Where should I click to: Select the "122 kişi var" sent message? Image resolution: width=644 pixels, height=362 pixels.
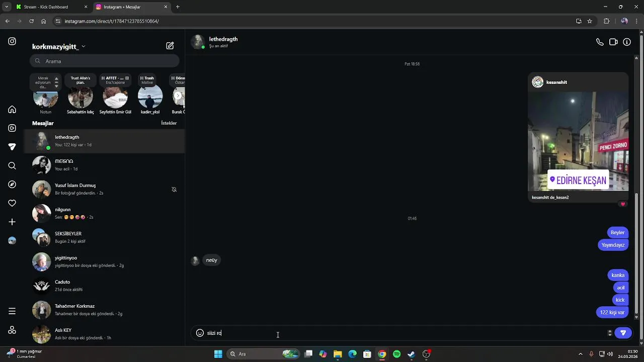click(612, 312)
